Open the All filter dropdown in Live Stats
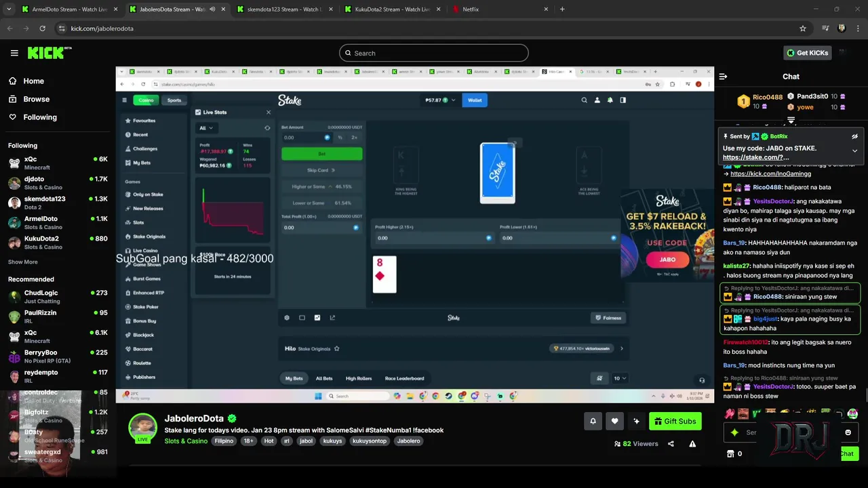 205,127
